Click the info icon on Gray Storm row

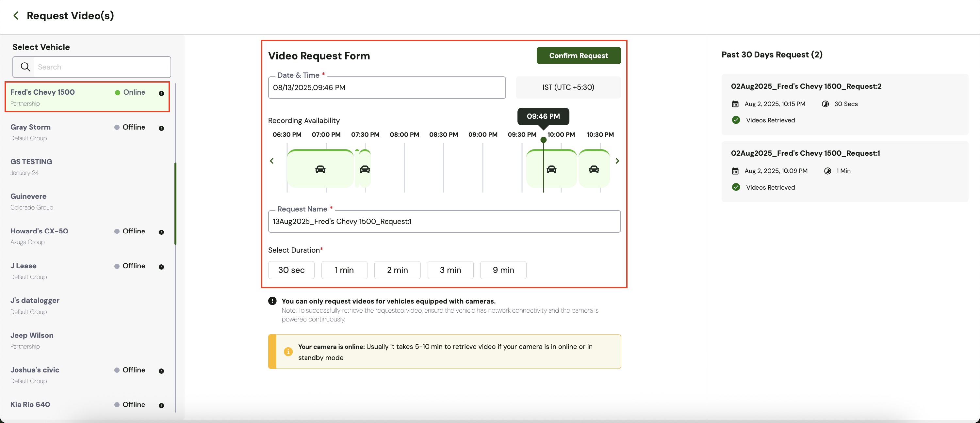click(x=161, y=128)
